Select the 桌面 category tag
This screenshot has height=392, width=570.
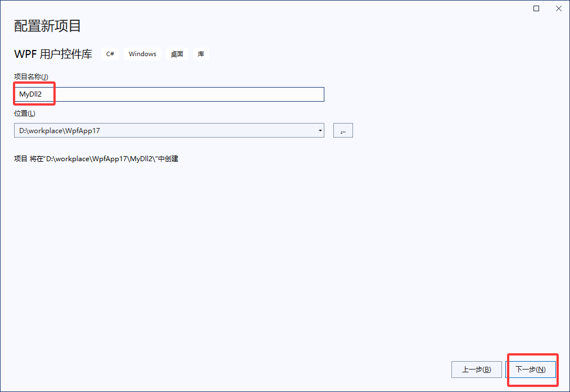(177, 53)
